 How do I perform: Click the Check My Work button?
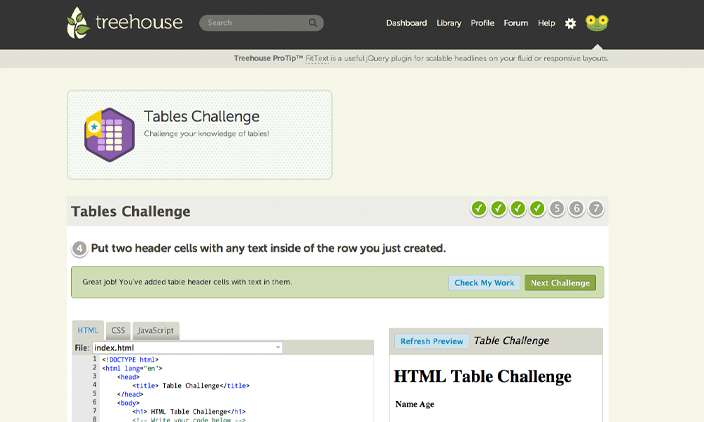(484, 283)
